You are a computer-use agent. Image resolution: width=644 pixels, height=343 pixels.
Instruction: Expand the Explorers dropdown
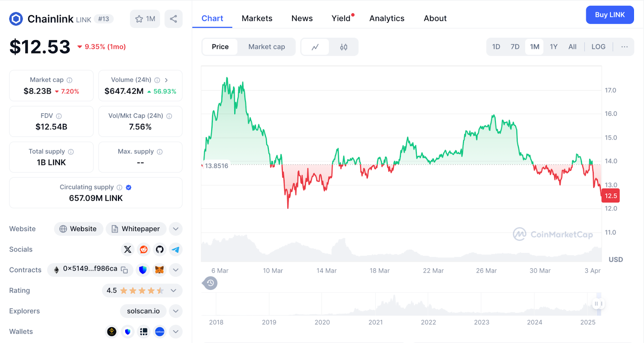coord(175,311)
